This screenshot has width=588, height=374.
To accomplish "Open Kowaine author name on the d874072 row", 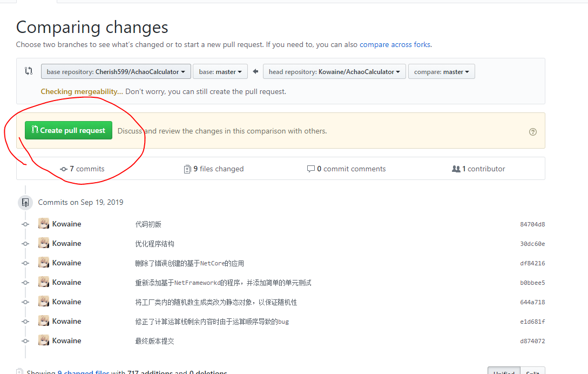I will click(x=67, y=340).
